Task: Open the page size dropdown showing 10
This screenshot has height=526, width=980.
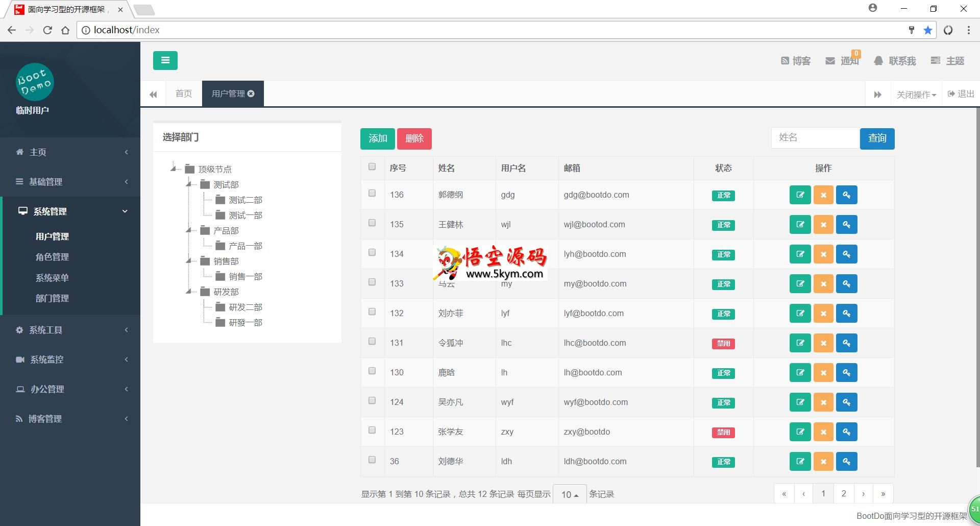Action: (x=570, y=494)
